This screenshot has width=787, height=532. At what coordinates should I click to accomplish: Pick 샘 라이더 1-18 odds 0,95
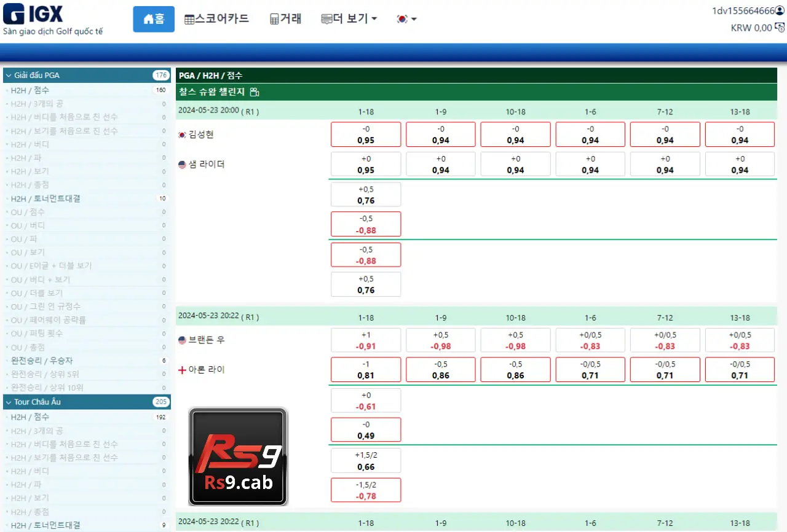click(x=366, y=164)
